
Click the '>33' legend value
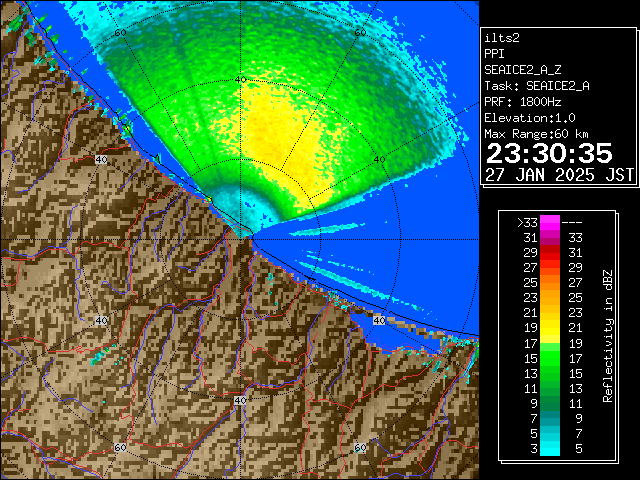coord(527,223)
